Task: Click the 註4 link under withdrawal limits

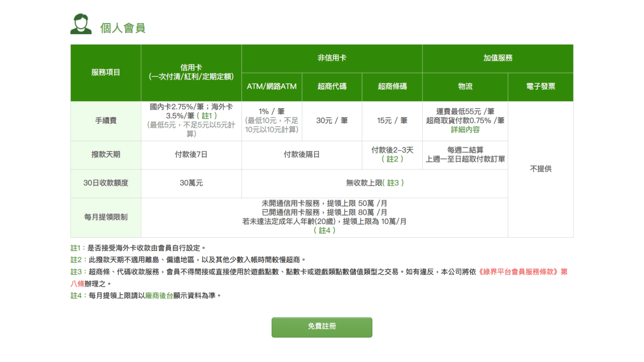Action: click(x=325, y=231)
